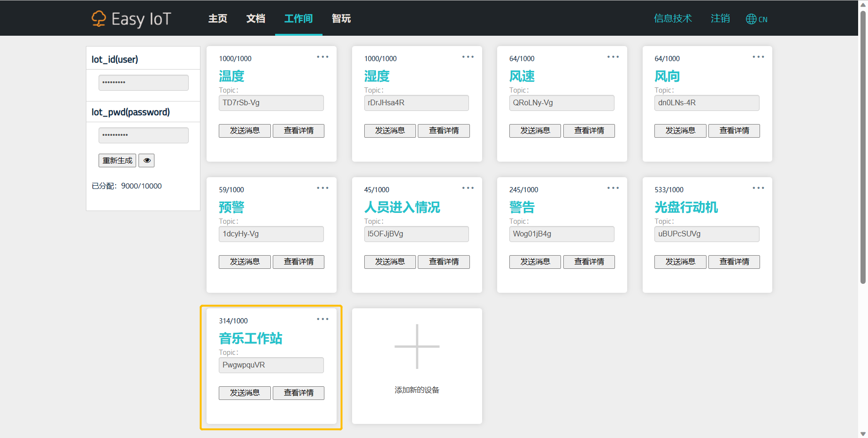Image resolution: width=868 pixels, height=438 pixels.
Task: Expand options menu on 预警 card
Action: 323,188
